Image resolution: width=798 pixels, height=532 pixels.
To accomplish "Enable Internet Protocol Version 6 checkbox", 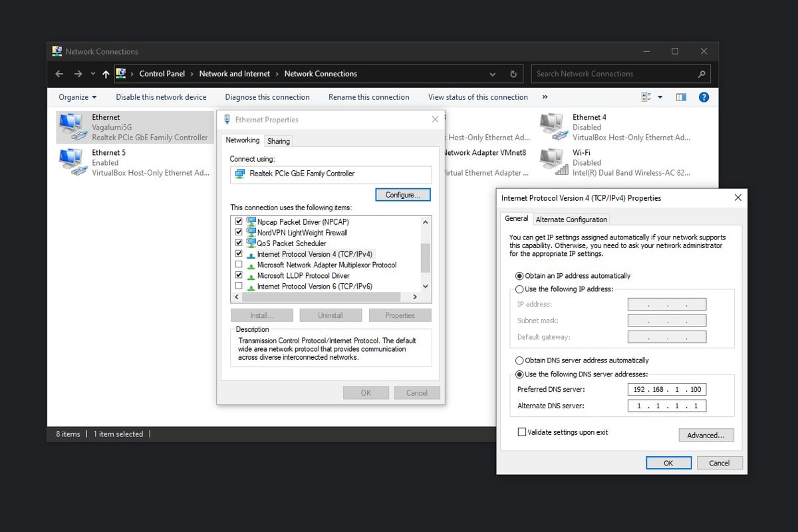I will pos(239,286).
